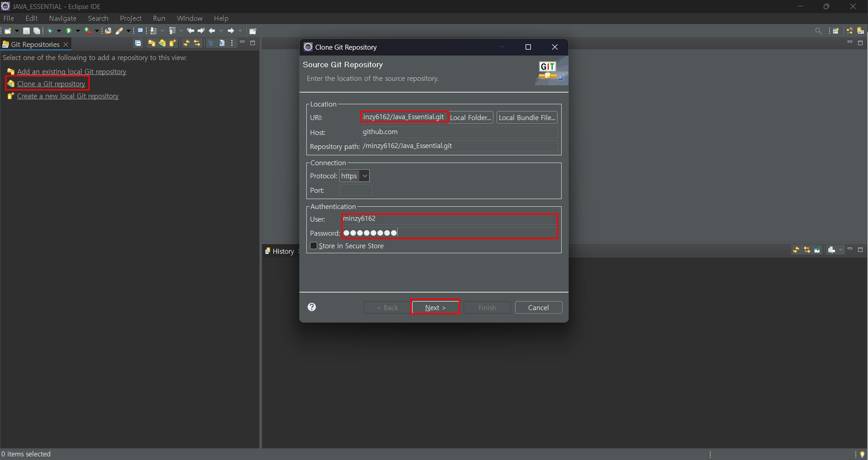This screenshot has width=868, height=460.
Task: Open the File menu
Action: coord(9,18)
